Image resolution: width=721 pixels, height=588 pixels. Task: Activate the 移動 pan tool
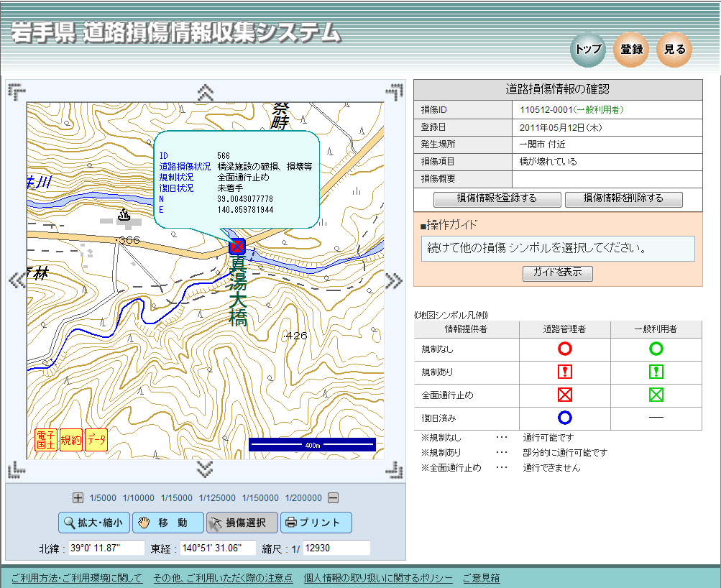(x=167, y=523)
